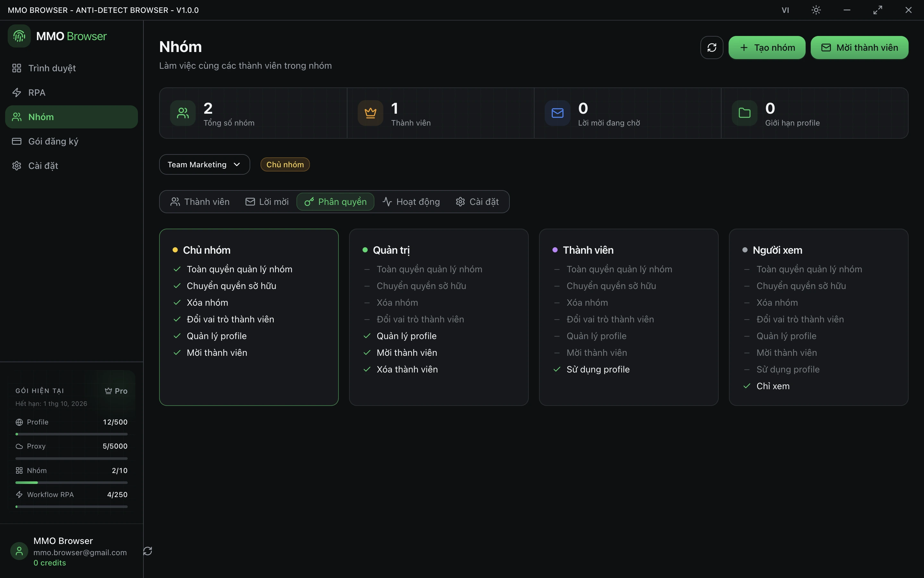The height and width of the screenshot is (578, 924).
Task: Open the Hoạt động tab
Action: point(411,201)
